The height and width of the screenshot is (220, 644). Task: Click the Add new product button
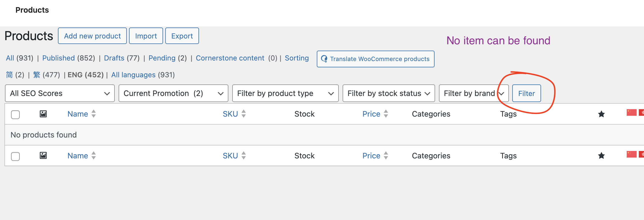click(x=92, y=36)
